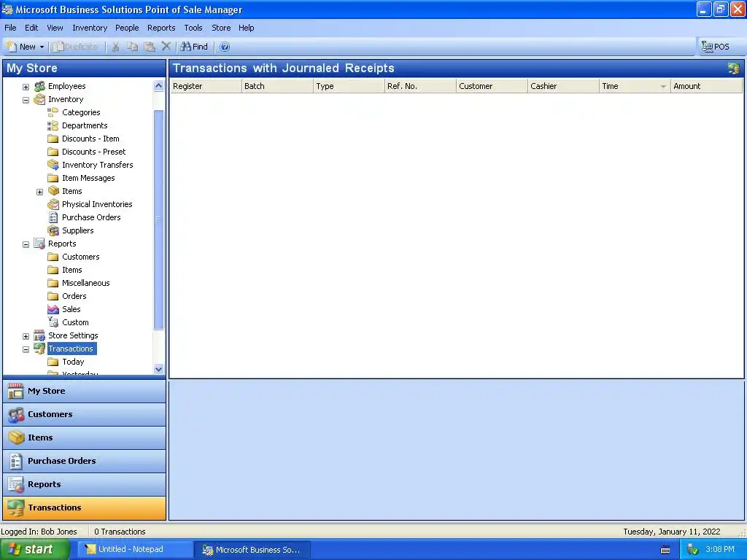Select Orders reports folder
Viewport: 747px width, 560px height.
(74, 296)
